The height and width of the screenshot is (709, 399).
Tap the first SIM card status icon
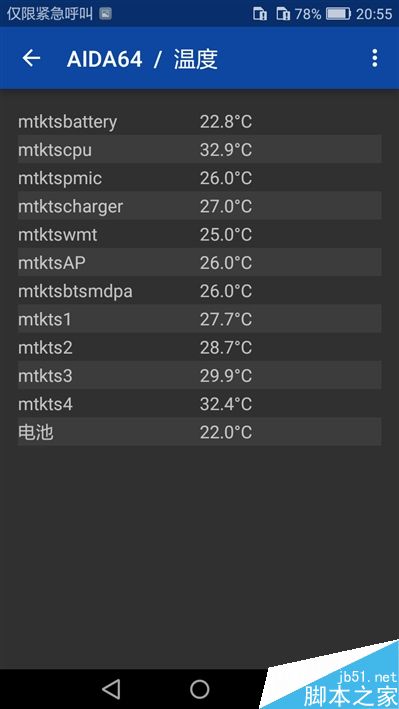[x=260, y=14]
